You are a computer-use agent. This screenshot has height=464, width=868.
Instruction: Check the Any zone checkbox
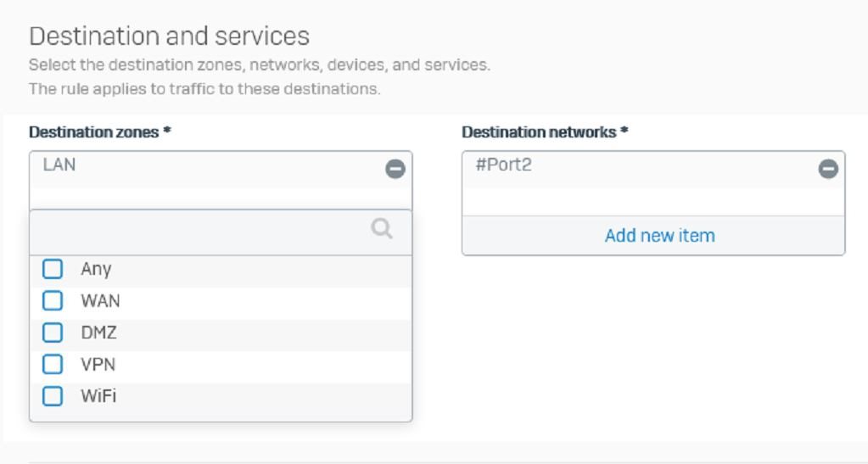pyautogui.click(x=53, y=269)
